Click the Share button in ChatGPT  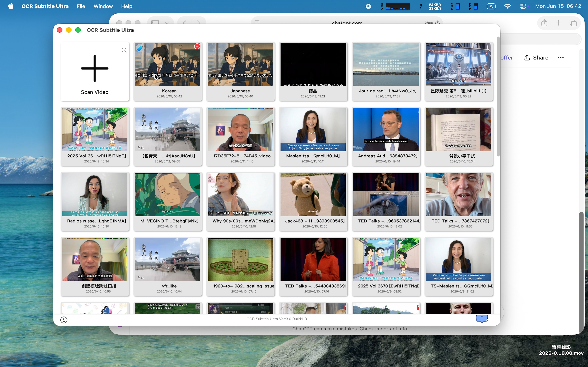point(536,57)
